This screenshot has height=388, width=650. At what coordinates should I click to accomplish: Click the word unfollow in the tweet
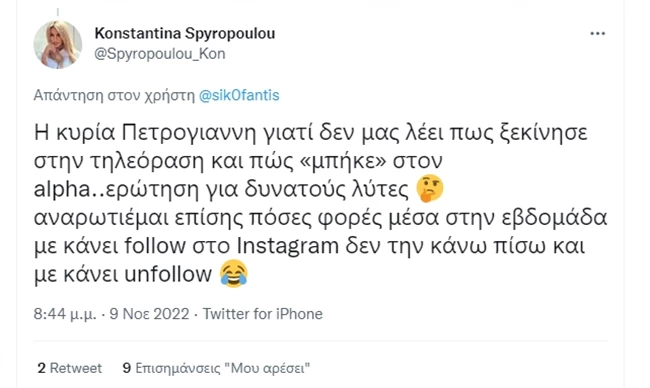pos(168,274)
